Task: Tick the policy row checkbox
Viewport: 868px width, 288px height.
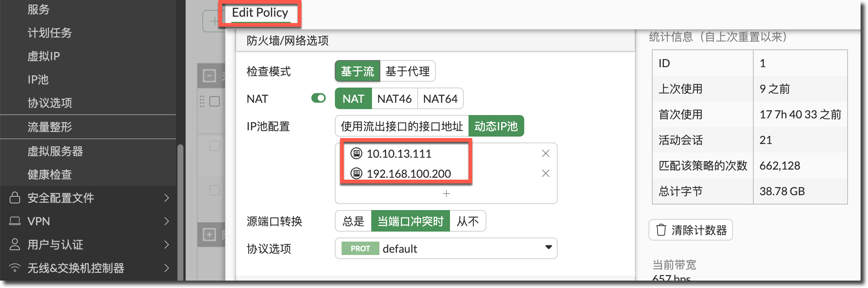Action: click(x=215, y=101)
